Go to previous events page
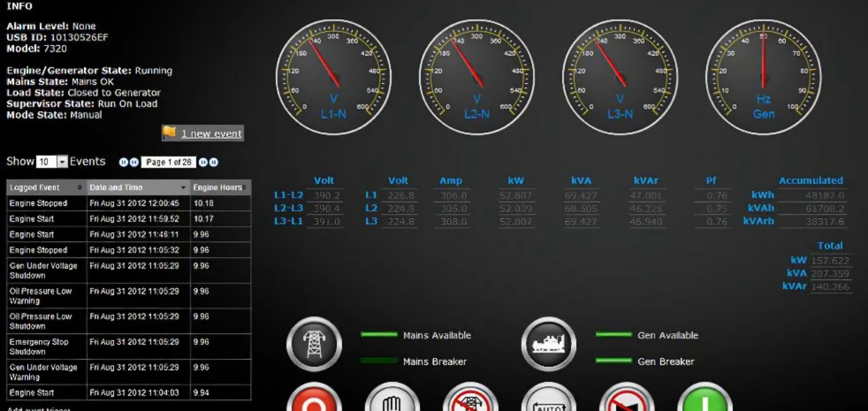Image resolution: width=868 pixels, height=411 pixels. (134, 162)
